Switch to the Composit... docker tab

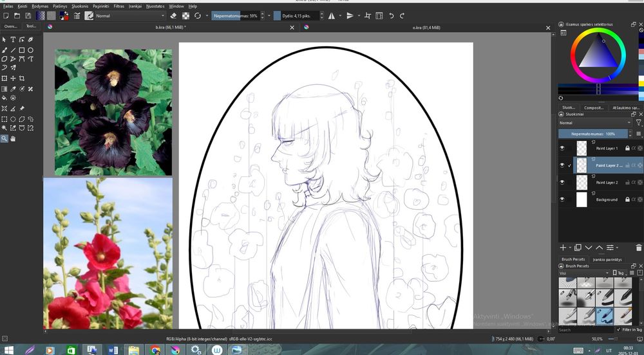pos(594,108)
